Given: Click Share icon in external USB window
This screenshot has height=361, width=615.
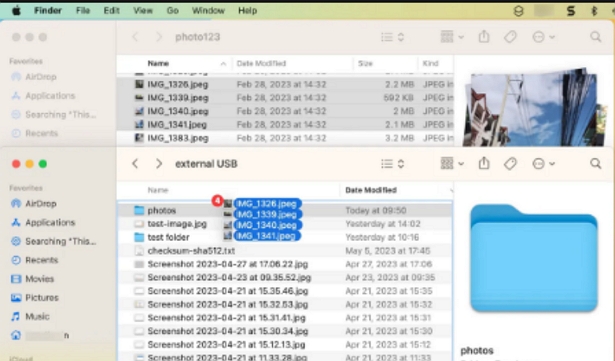Looking at the screenshot, I should (484, 163).
